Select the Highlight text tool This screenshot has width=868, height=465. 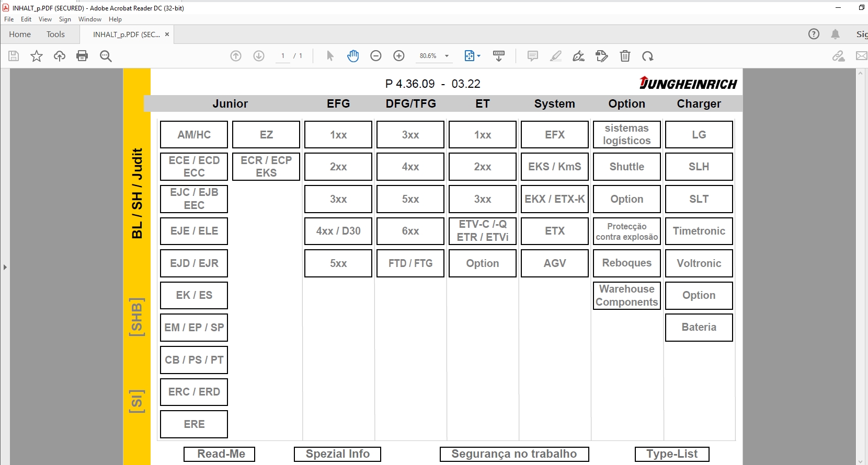[556, 56]
